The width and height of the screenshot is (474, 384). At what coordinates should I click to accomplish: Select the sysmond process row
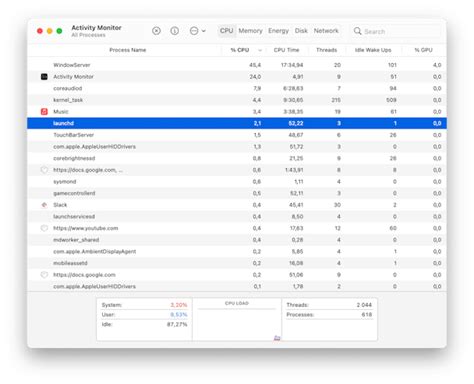(x=237, y=182)
